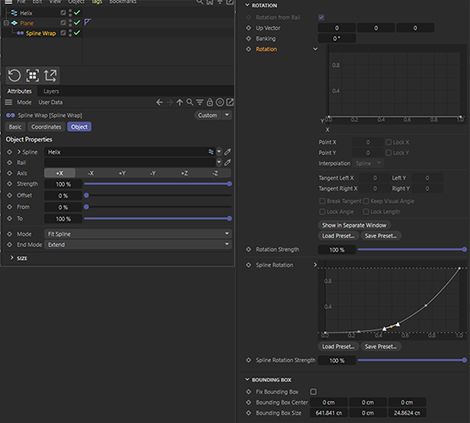Viewport: 470px width, 423px height.
Task: Open the Coordinates tab
Action: 46,127
